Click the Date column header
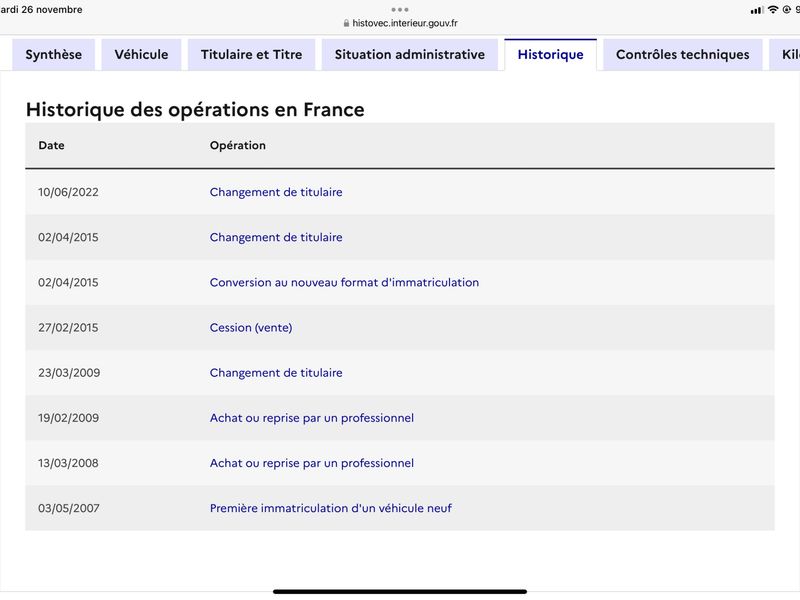 tap(52, 145)
